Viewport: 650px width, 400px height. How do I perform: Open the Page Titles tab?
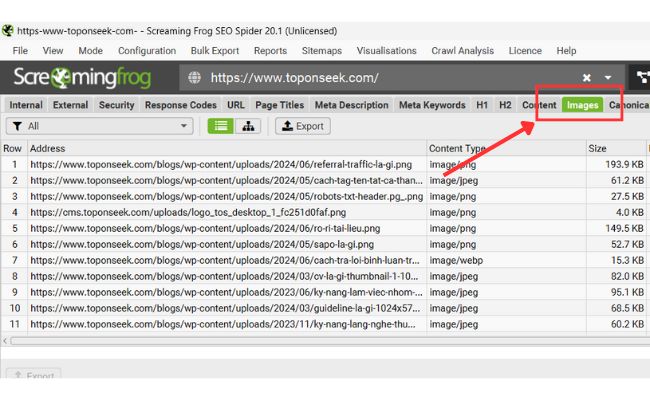coord(279,104)
